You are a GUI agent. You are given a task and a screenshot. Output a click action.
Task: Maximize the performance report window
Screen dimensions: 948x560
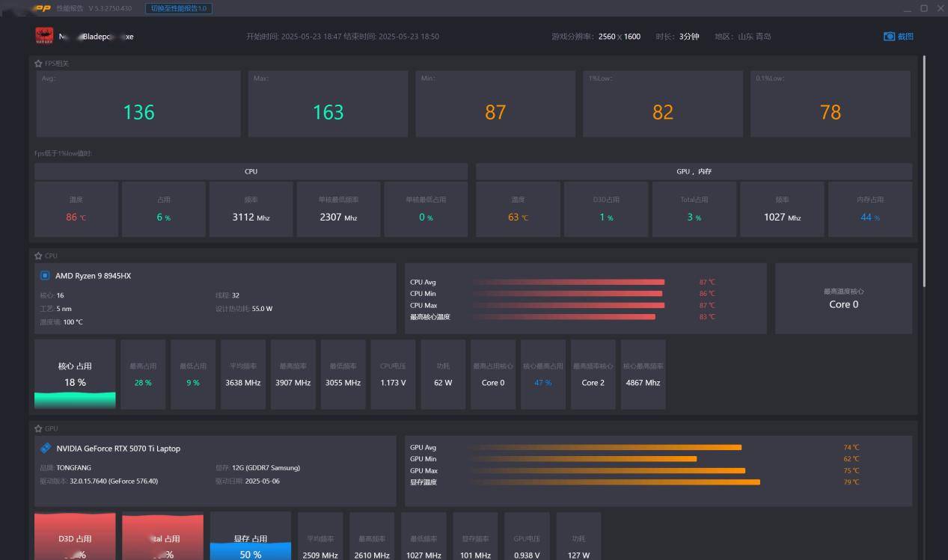(x=924, y=8)
